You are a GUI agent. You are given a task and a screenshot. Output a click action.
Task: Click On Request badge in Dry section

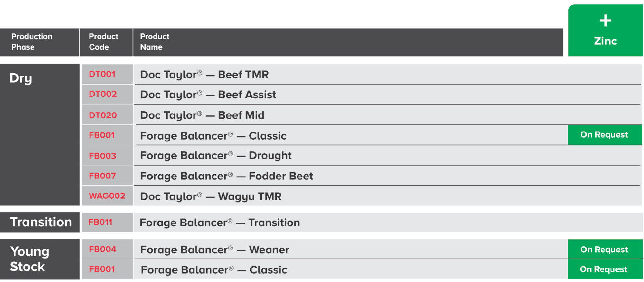coord(604,135)
